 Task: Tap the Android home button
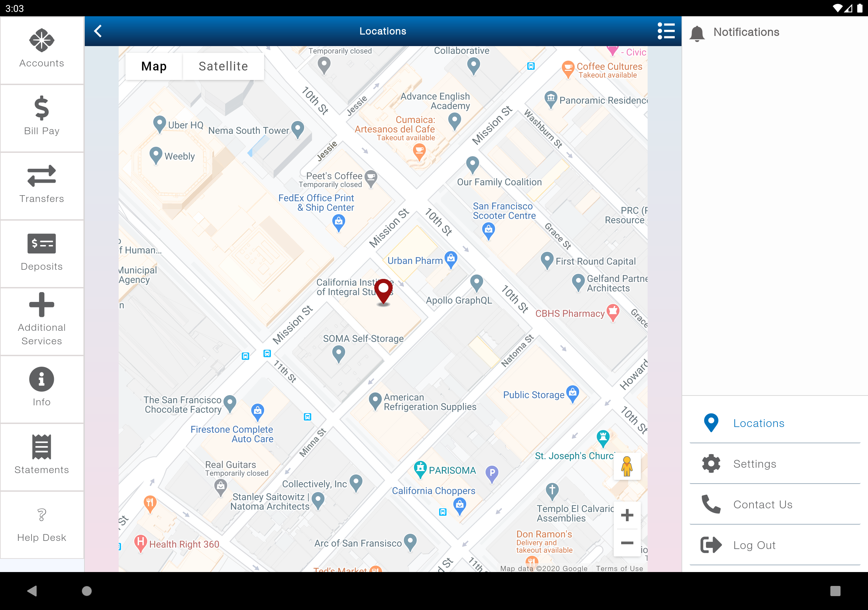point(86,591)
